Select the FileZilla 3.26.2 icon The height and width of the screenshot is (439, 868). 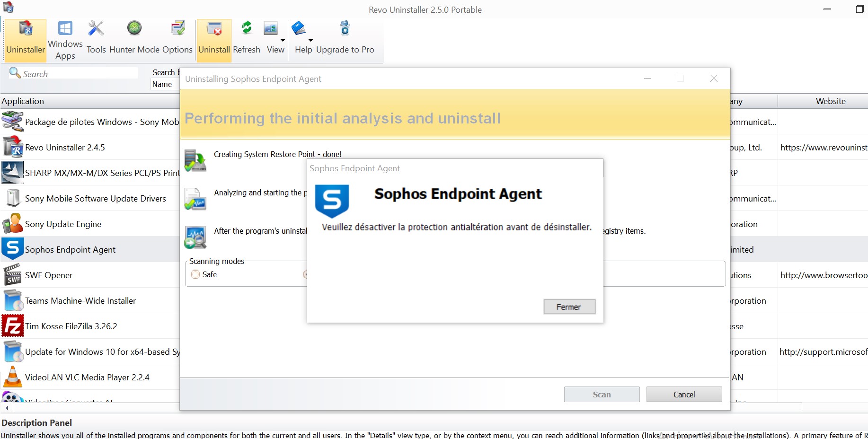[13, 326]
